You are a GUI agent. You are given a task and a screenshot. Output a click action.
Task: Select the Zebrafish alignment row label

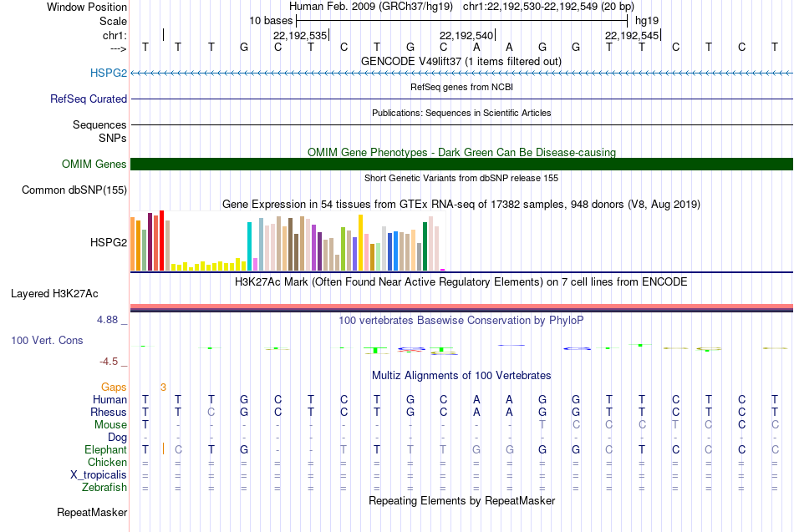[104, 487]
